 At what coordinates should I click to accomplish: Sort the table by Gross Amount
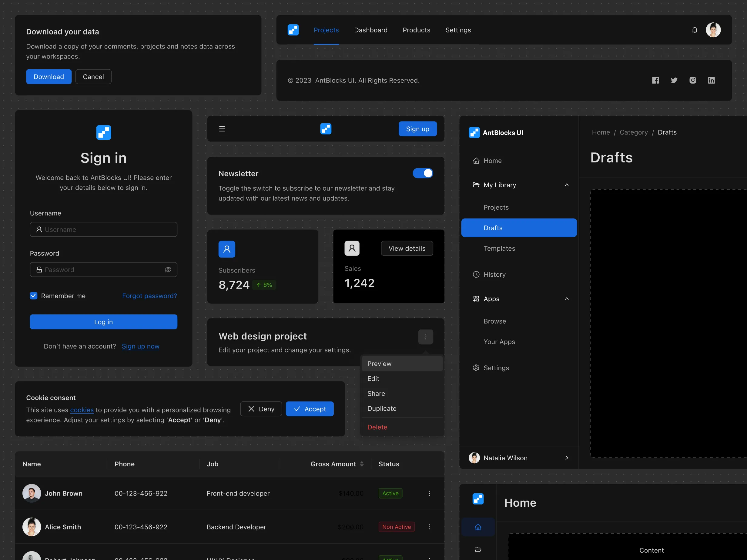(x=362, y=464)
